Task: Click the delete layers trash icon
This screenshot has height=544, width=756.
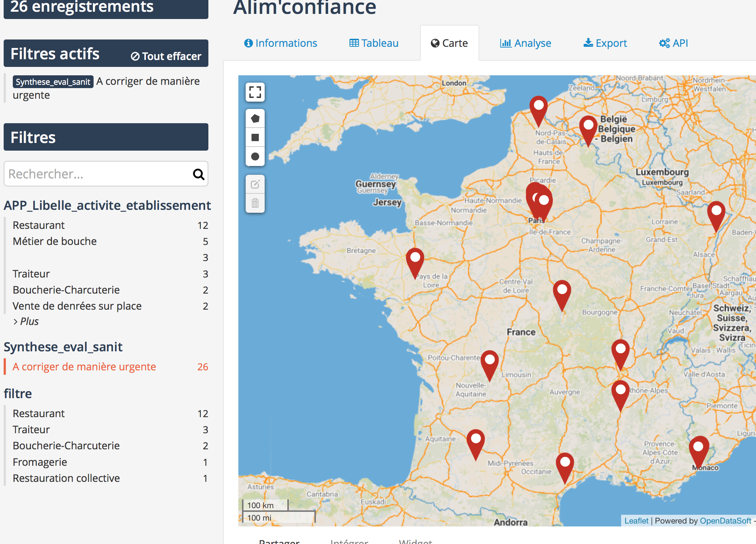Action: 255,203
